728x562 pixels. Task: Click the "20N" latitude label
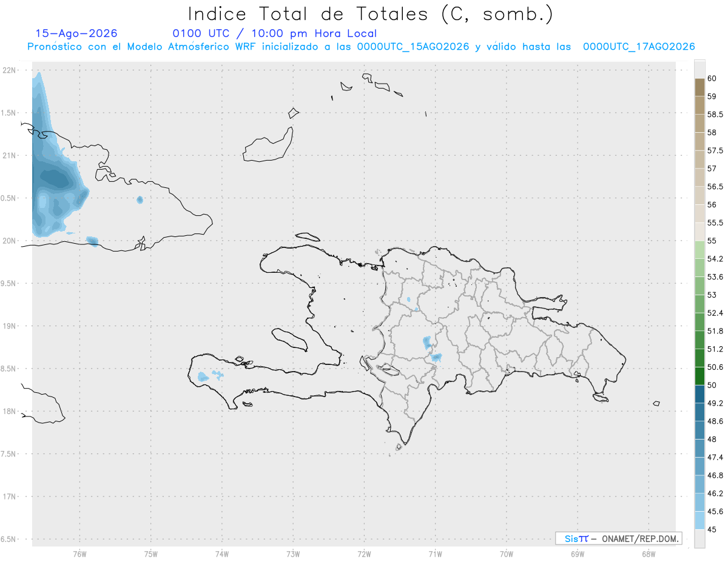[10, 241]
